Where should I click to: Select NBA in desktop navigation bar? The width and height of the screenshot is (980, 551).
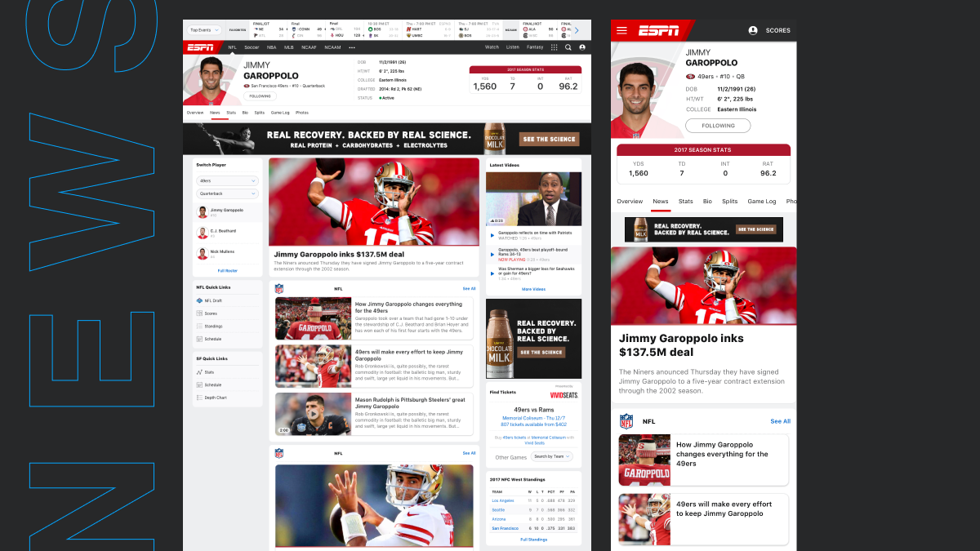[x=271, y=47]
